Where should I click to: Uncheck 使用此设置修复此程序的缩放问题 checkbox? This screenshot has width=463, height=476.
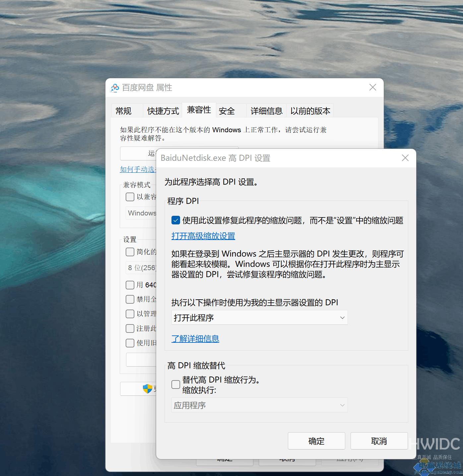click(176, 220)
